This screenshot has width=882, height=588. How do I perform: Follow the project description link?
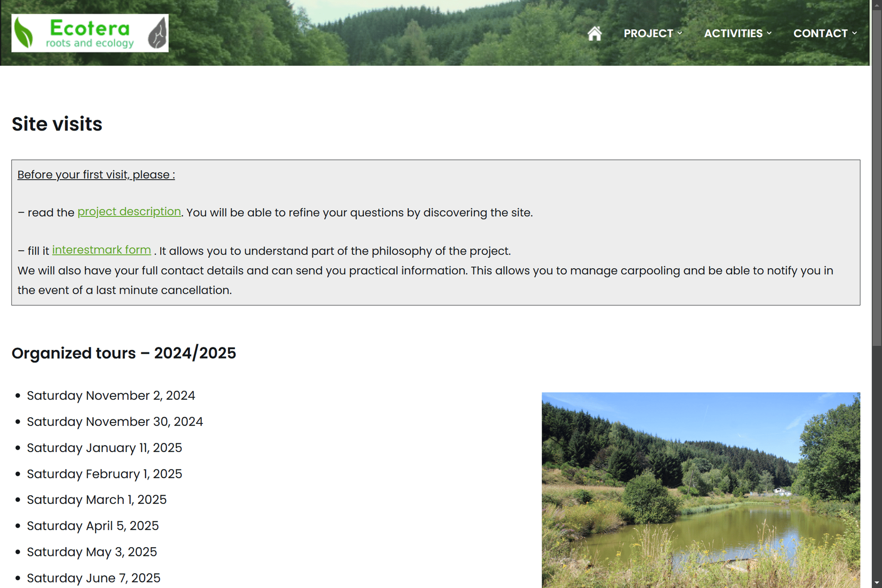coord(129,212)
